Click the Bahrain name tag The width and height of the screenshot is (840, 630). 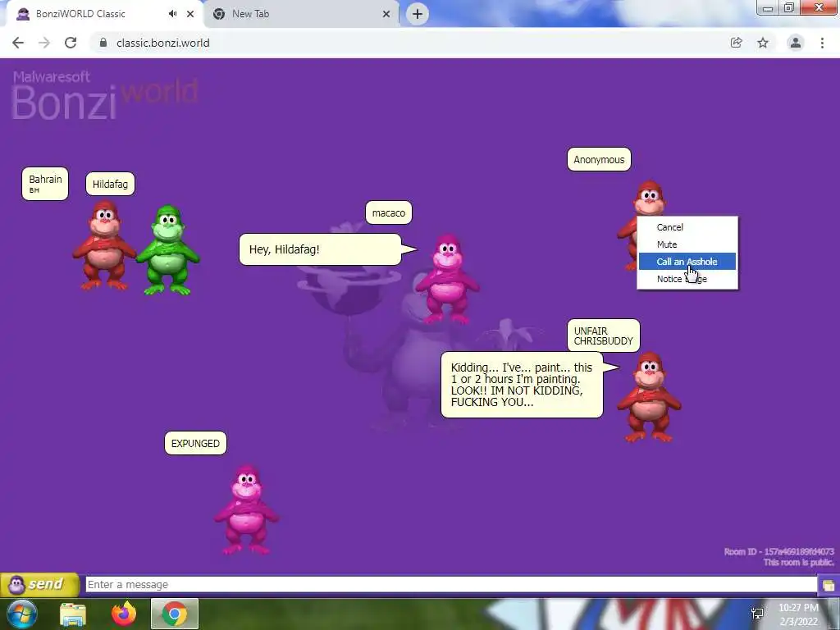pos(45,184)
